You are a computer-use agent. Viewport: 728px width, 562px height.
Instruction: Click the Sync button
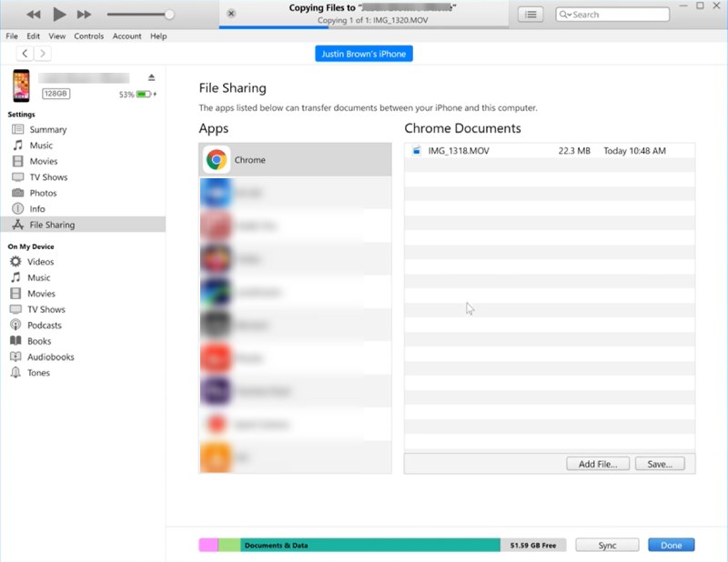tap(607, 545)
